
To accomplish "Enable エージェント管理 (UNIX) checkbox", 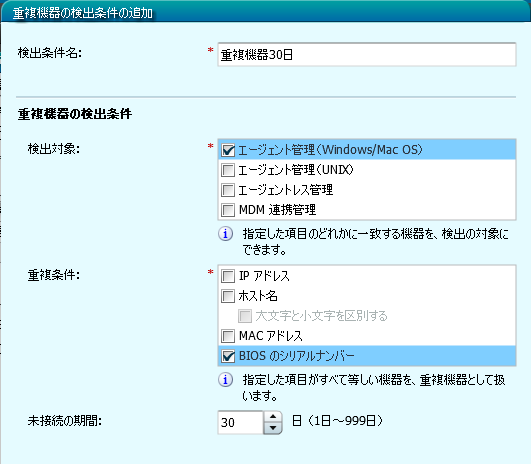I will (228, 170).
